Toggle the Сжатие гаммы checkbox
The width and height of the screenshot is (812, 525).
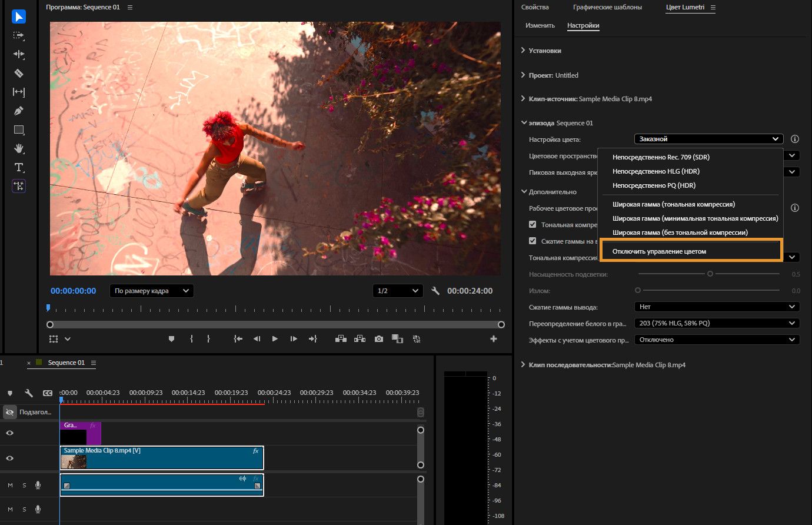click(533, 241)
